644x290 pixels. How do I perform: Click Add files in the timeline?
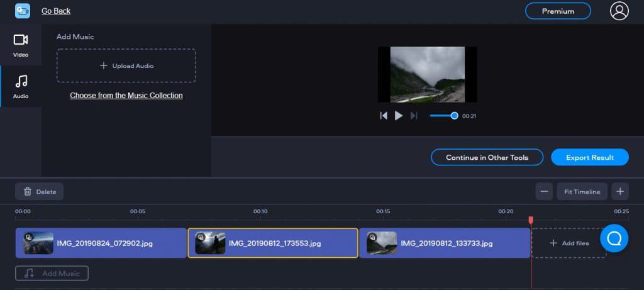click(569, 243)
